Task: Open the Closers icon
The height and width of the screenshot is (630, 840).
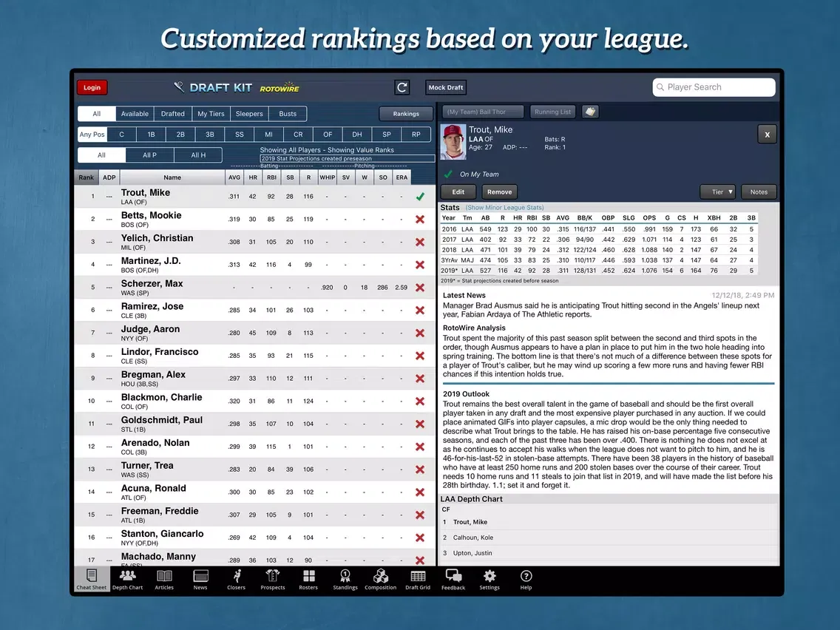Action: [237, 580]
